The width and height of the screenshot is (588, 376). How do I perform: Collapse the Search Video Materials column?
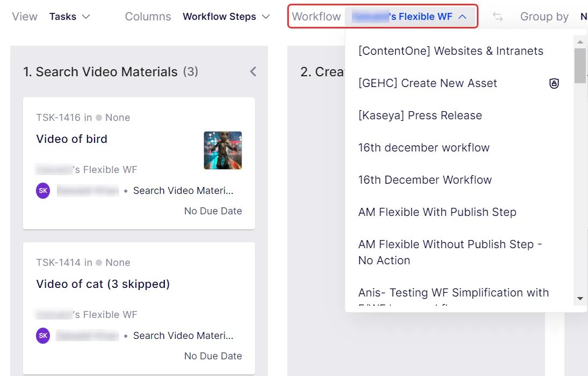[x=253, y=71]
